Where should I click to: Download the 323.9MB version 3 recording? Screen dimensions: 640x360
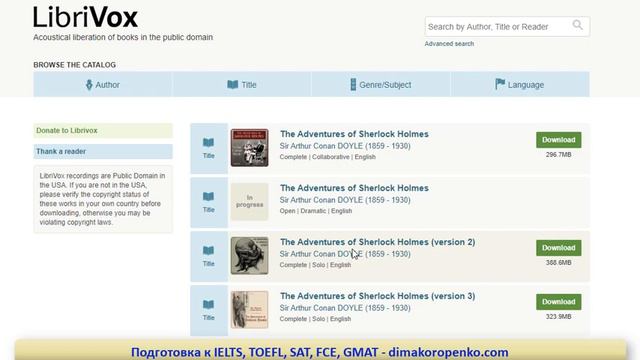pos(558,302)
